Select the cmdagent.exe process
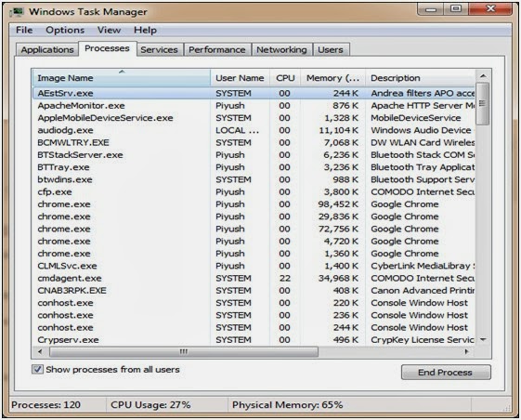 (x=254, y=278)
